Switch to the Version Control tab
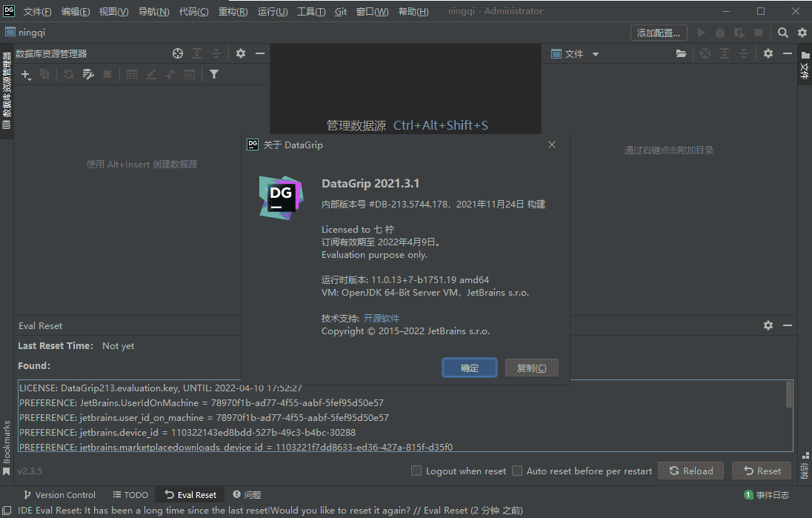This screenshot has width=812, height=518. (59, 494)
